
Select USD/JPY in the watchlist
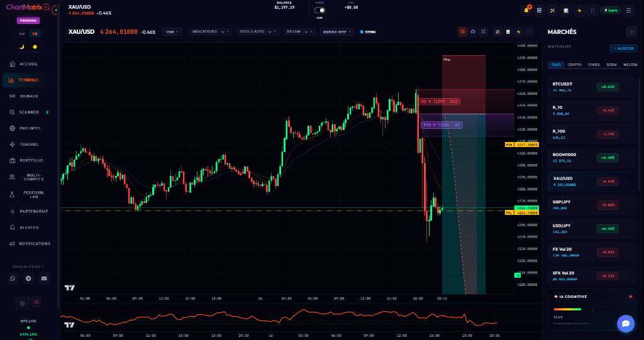[591, 229]
